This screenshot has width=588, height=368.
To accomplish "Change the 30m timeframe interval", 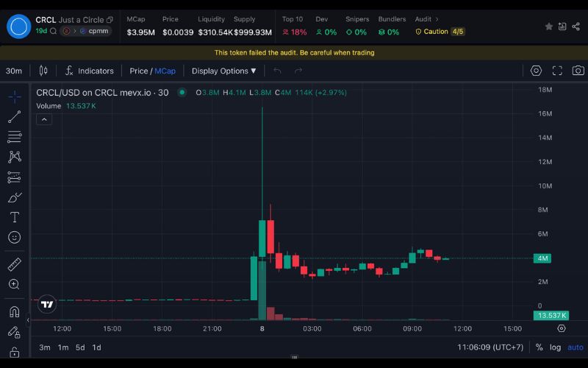I will coord(14,71).
